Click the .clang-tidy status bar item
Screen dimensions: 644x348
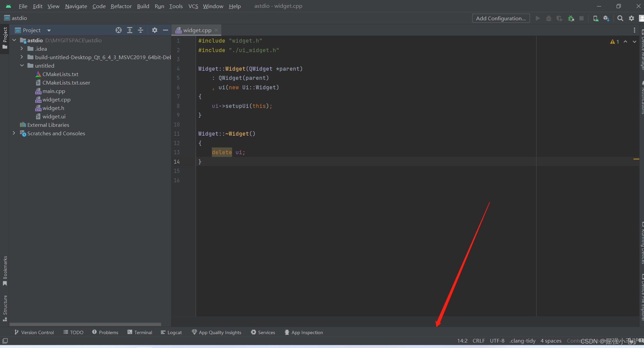522,341
